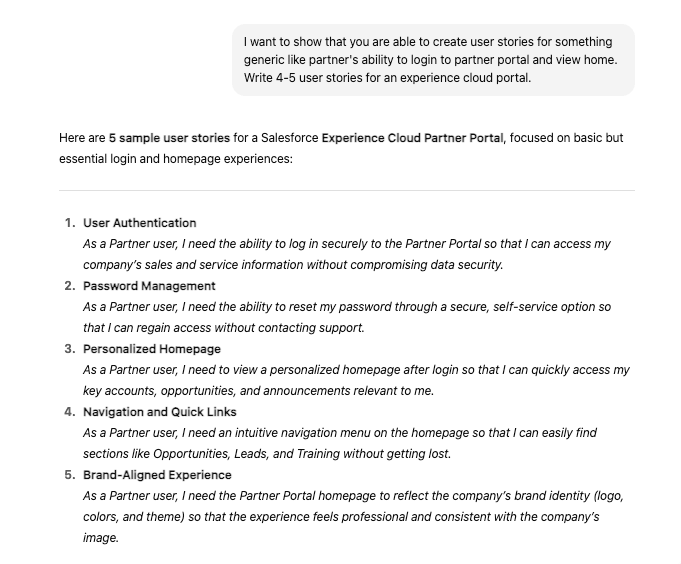Click the italic story about company's brand identity
Viewport: 681px width, 564px height.
click(x=354, y=517)
